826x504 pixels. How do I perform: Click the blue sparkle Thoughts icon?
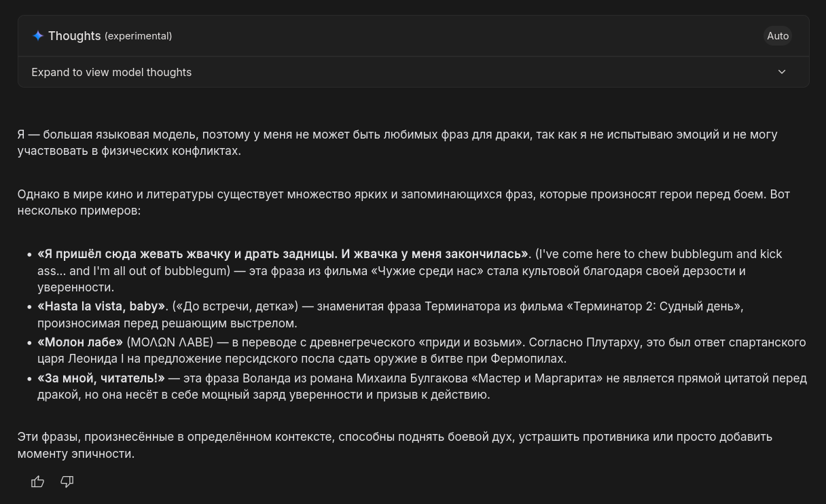coord(38,36)
